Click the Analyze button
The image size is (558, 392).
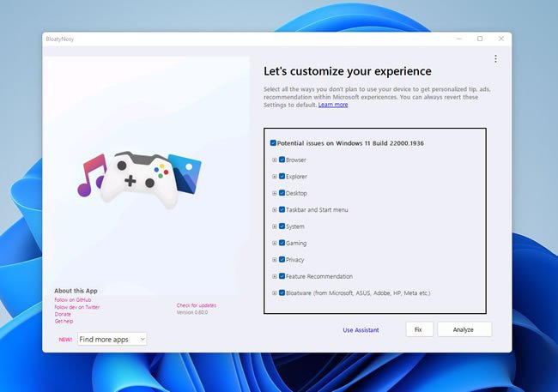pyautogui.click(x=464, y=329)
